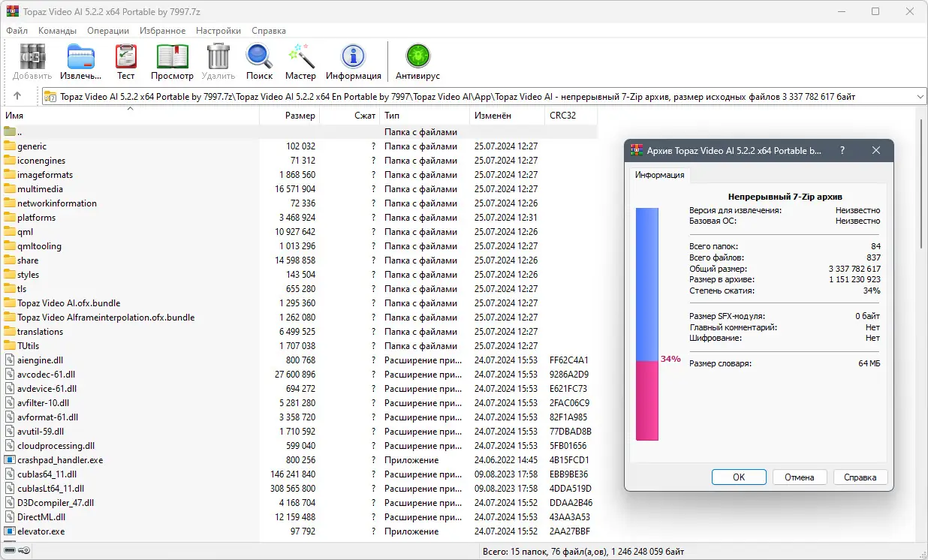Run a scan with the Антивирус icon
The width and height of the screenshot is (928, 560).
click(x=417, y=60)
